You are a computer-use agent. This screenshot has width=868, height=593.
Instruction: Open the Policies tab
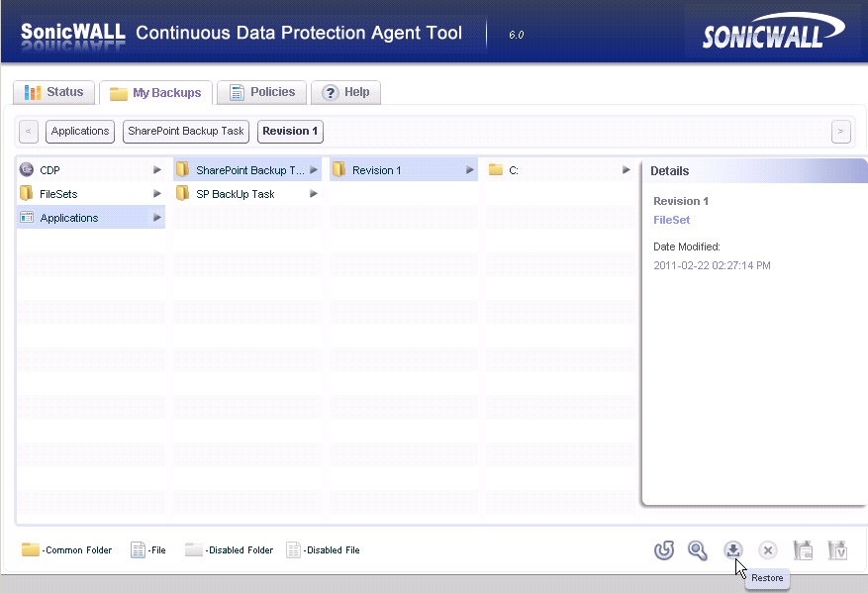[x=261, y=92]
